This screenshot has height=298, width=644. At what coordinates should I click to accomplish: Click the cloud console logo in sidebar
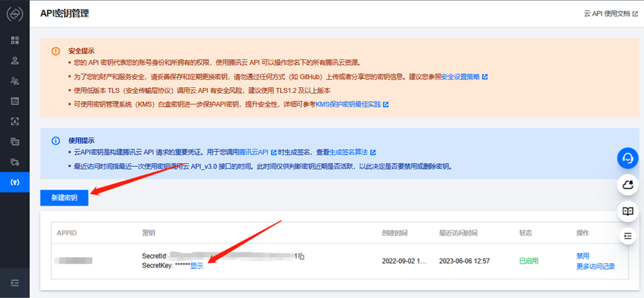[x=15, y=14]
